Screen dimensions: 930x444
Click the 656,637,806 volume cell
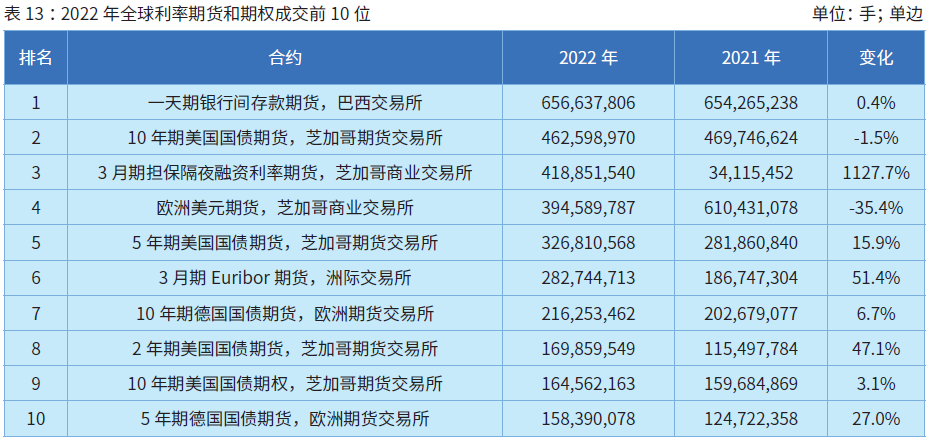[x=588, y=102]
